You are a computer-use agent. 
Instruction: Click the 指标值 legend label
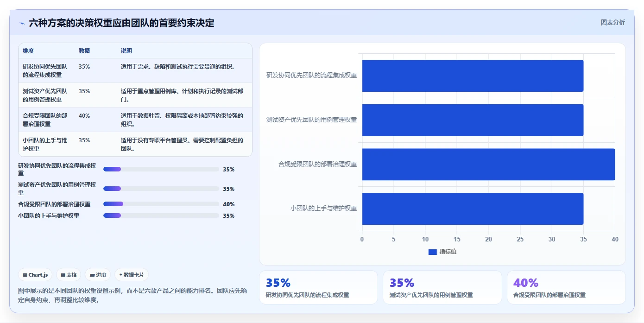click(x=448, y=252)
